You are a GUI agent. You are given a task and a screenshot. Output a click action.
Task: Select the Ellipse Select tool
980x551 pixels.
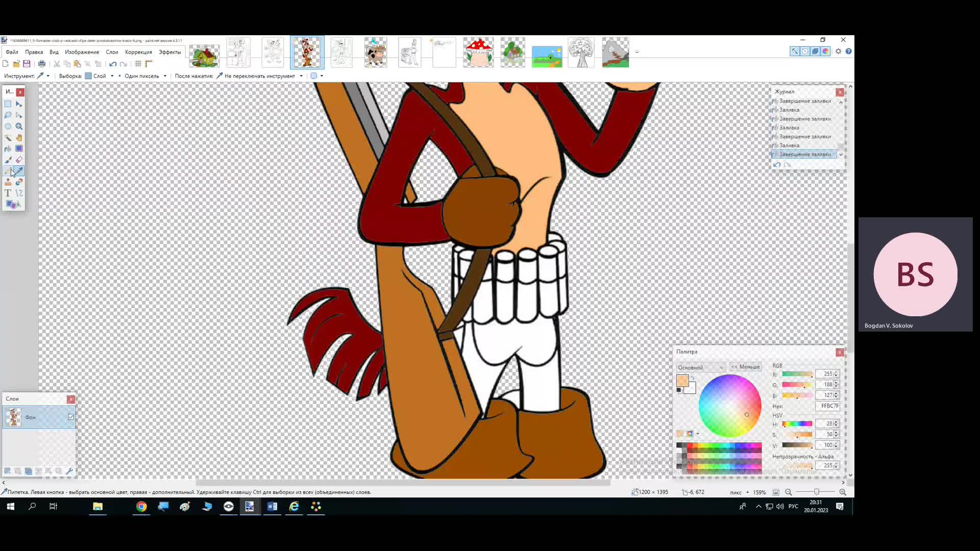(8, 126)
